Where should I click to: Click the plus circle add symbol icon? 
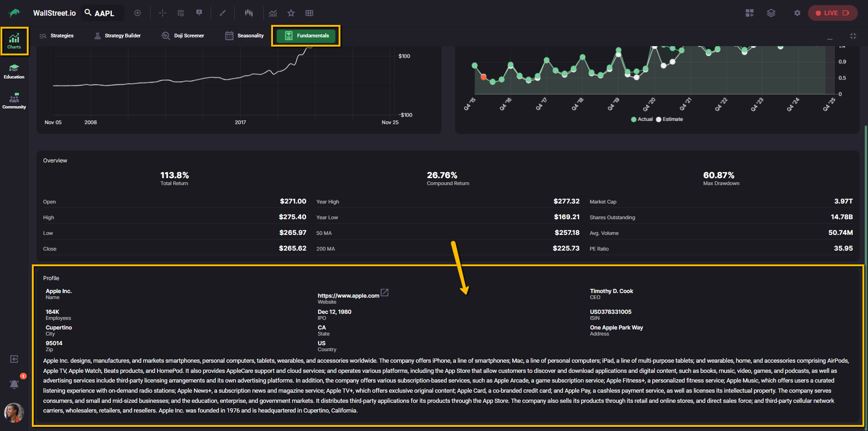[137, 13]
